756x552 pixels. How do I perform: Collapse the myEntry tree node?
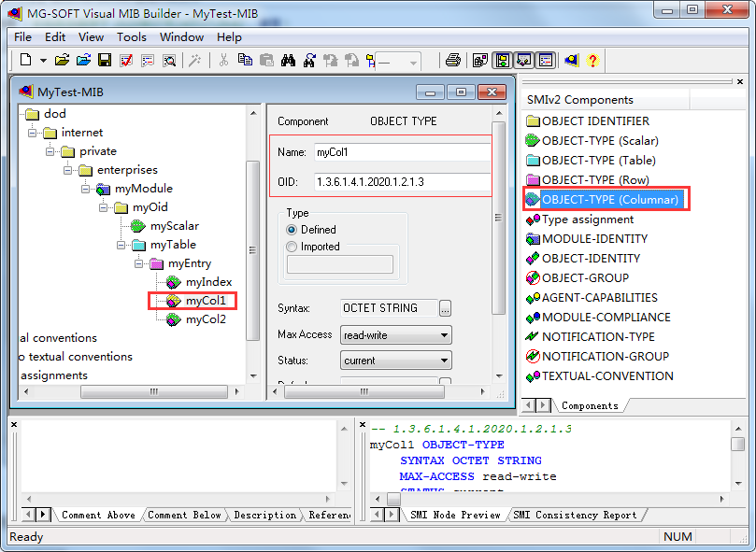139,263
